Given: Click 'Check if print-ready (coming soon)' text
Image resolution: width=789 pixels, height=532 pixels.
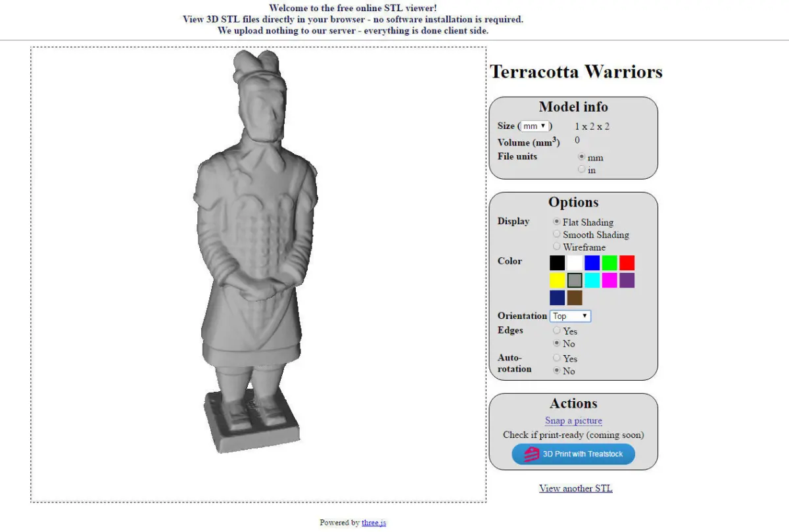Looking at the screenshot, I should [x=573, y=435].
